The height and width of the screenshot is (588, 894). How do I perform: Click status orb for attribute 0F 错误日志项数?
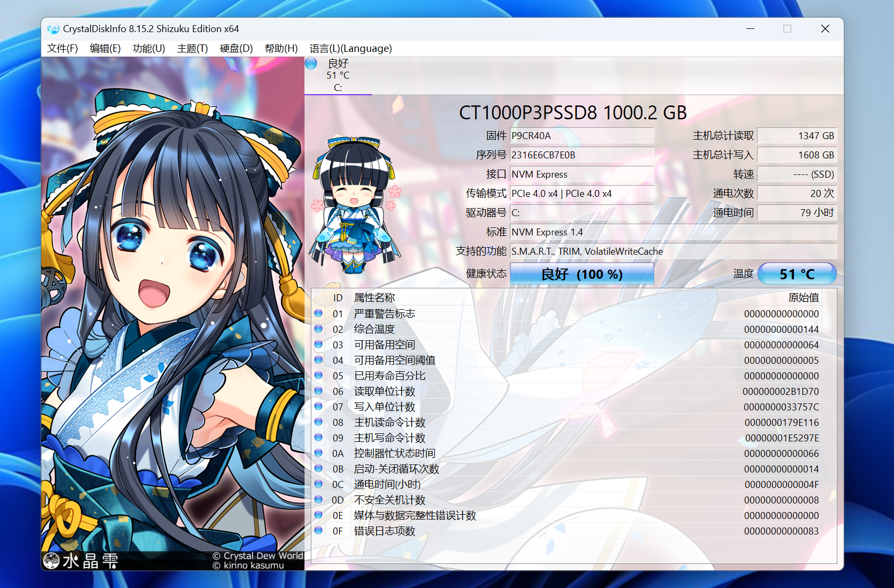point(318,530)
